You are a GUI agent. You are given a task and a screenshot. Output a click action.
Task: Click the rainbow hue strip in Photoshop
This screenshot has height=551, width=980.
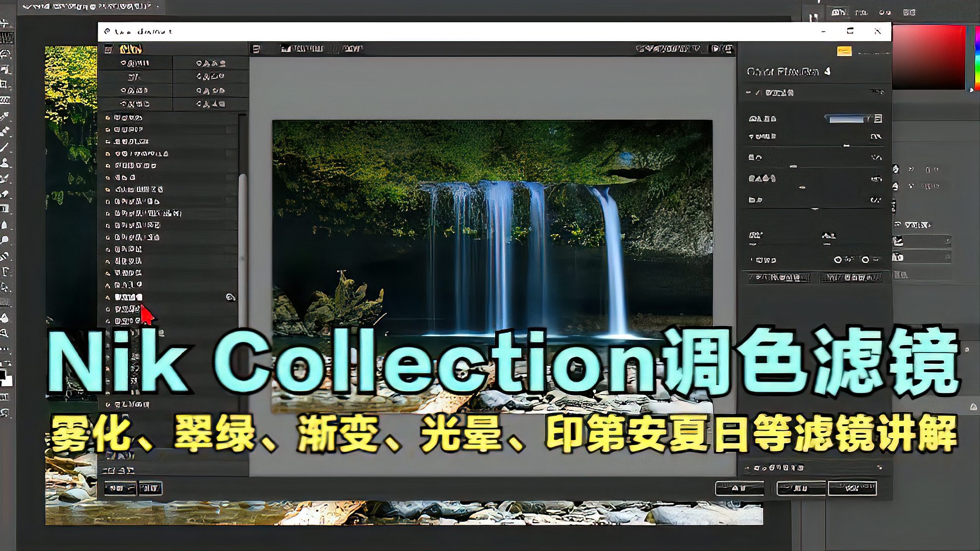[977, 57]
